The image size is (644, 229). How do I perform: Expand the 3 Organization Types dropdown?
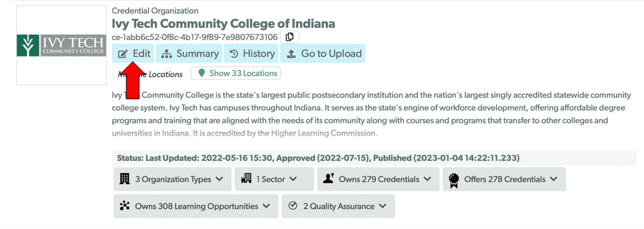[220, 179]
